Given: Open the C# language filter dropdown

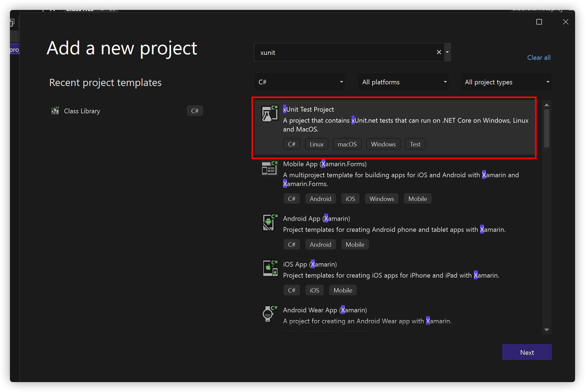Looking at the screenshot, I should [300, 82].
